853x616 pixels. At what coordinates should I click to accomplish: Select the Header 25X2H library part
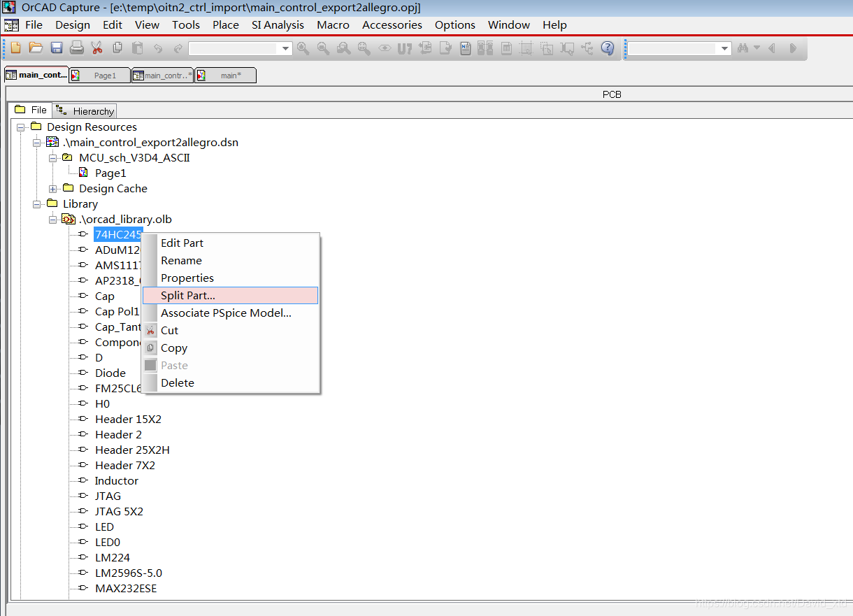[132, 450]
